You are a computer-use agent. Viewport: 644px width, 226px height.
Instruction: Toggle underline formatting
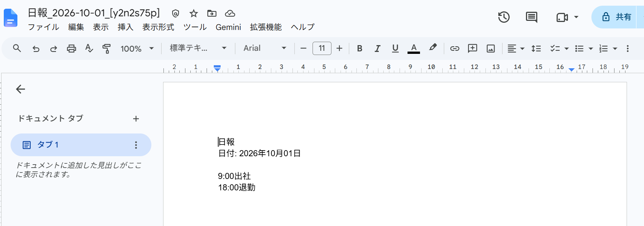[395, 49]
